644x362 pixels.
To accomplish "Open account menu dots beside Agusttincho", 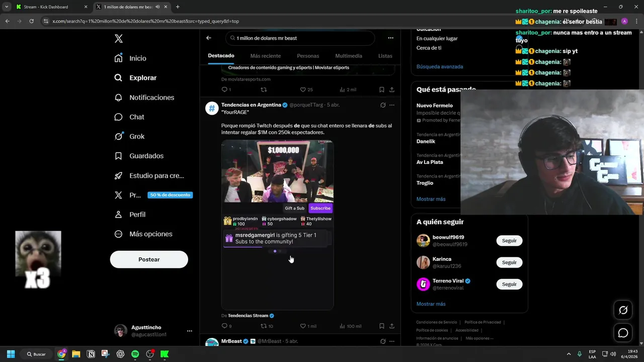I will (x=190, y=331).
